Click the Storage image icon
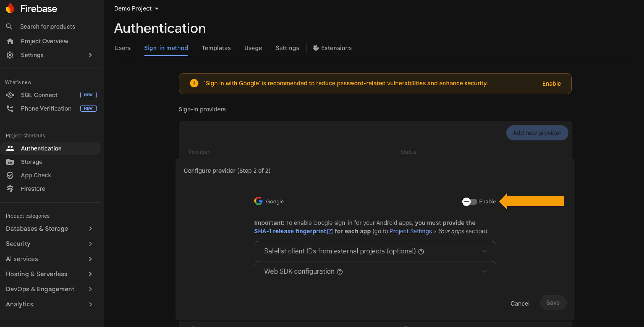The width and height of the screenshot is (644, 327). tap(10, 162)
